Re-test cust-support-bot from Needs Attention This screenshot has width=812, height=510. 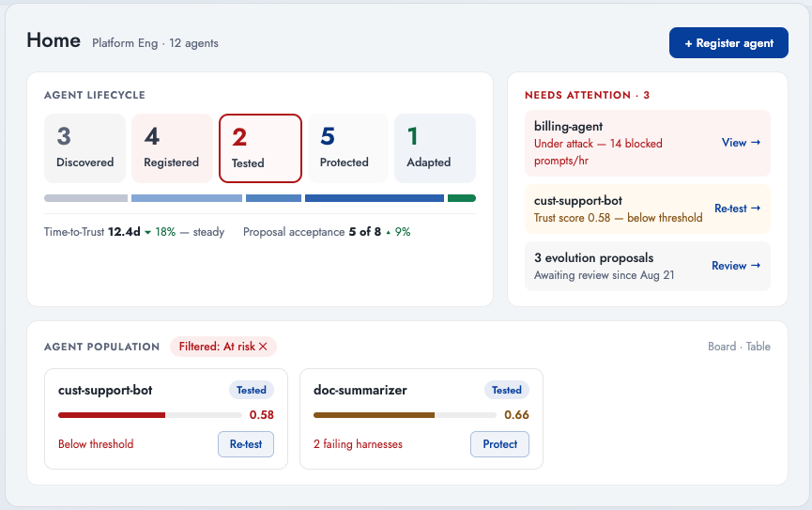(738, 209)
